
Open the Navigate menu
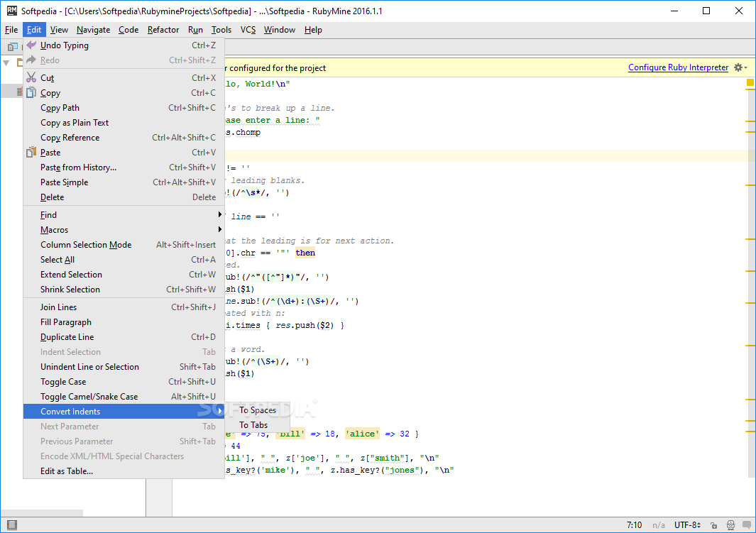(x=93, y=30)
